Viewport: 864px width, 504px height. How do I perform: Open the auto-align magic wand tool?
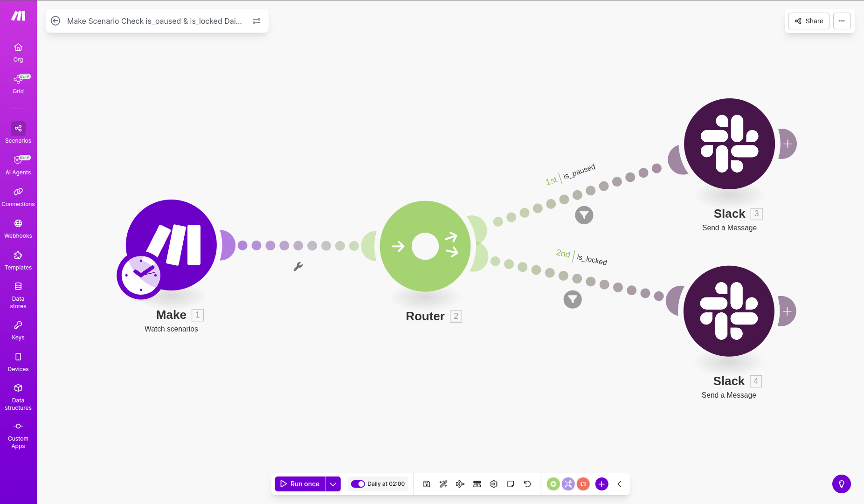tap(443, 484)
